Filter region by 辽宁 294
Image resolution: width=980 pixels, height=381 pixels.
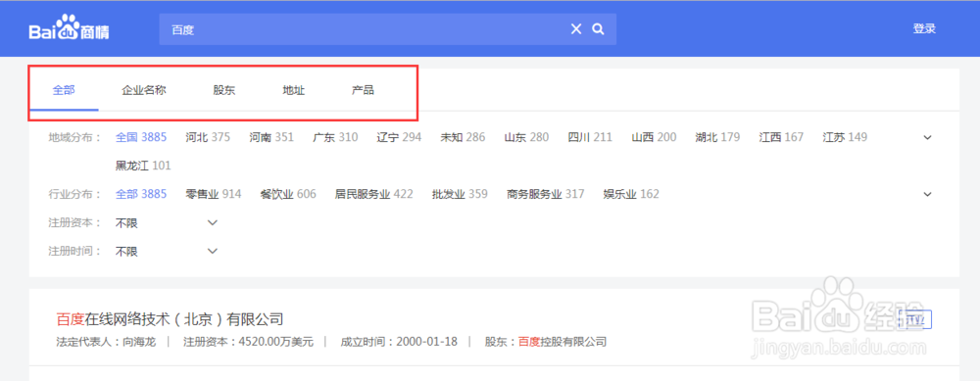400,137
